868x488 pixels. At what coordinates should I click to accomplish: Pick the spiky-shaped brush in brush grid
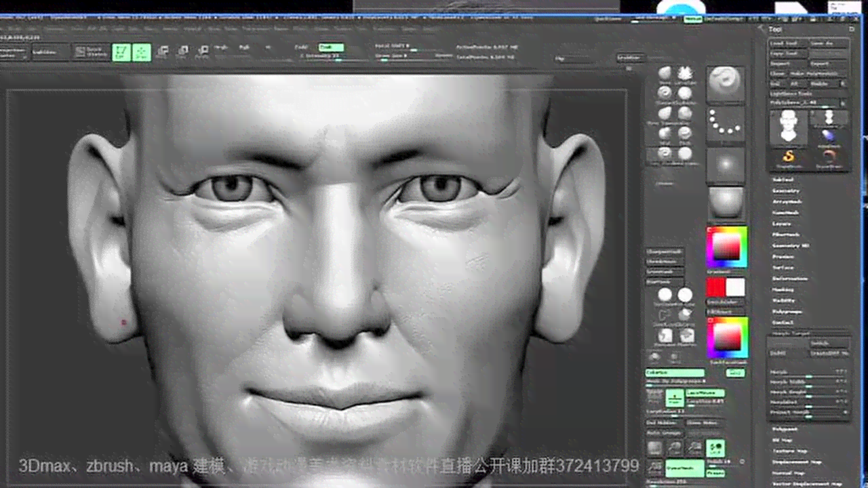[x=685, y=74]
